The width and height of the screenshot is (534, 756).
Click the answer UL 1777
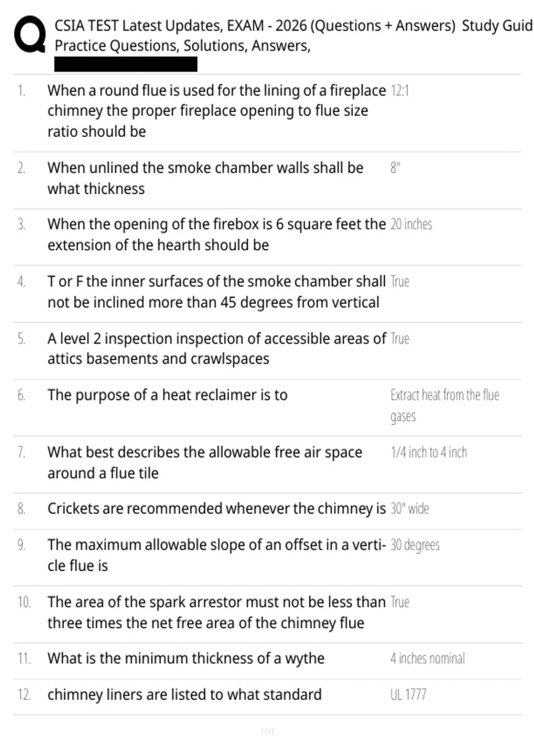[x=408, y=695]
